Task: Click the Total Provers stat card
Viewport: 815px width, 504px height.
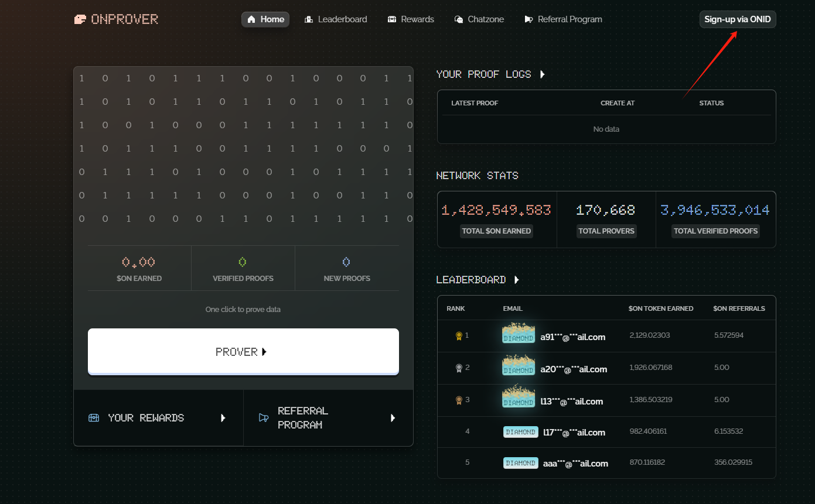Action: point(606,220)
